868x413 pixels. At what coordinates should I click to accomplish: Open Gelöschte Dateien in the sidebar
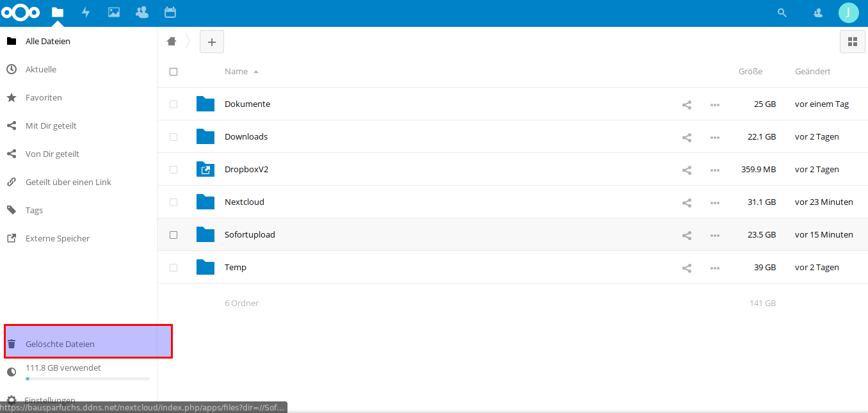(x=61, y=344)
